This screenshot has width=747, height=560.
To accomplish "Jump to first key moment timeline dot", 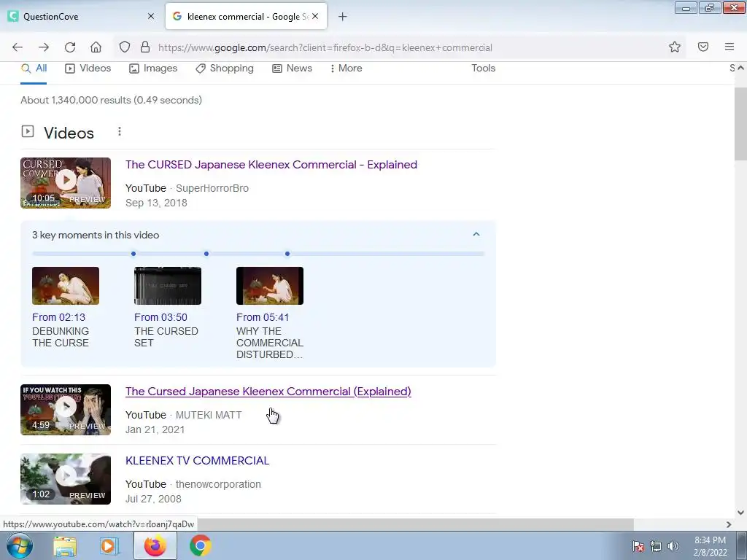I will point(133,254).
